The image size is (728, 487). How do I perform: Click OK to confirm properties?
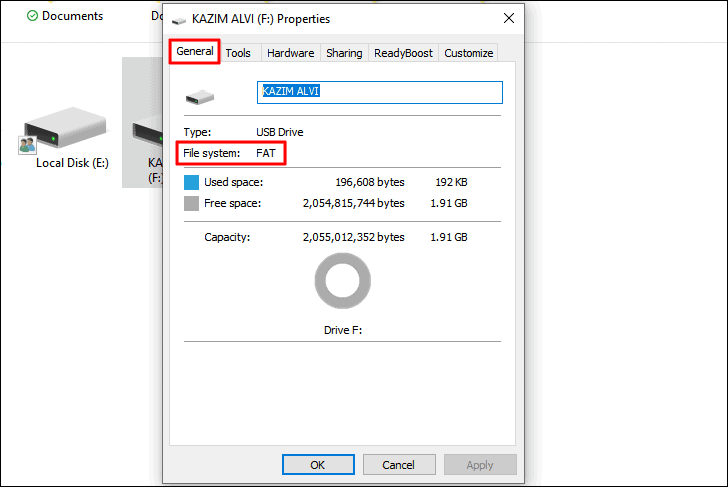pos(318,465)
